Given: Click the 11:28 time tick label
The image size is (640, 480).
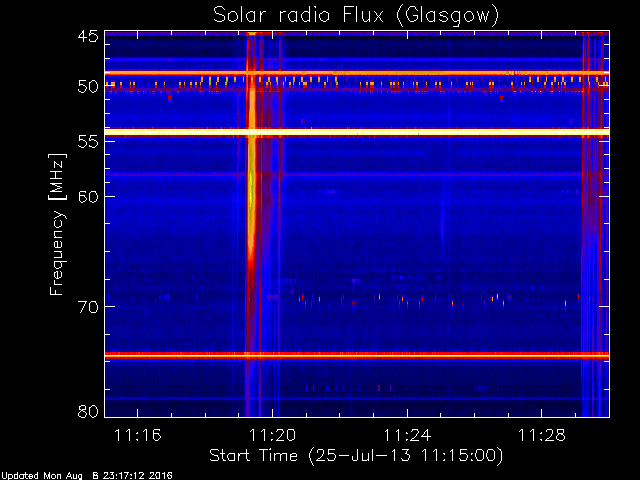Looking at the screenshot, I should [542, 435].
